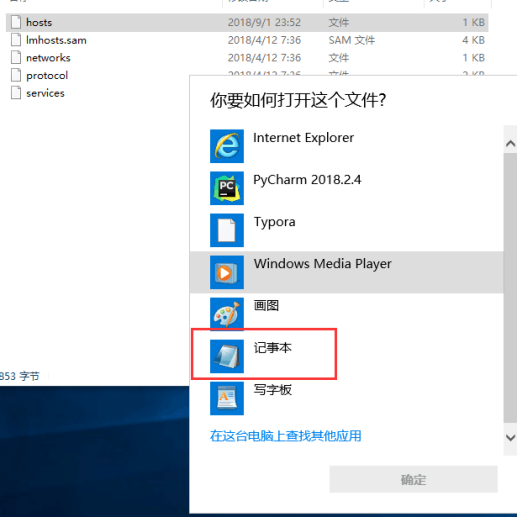Click the lmhosts.sam date 2018/4/12 7:36
The image size is (517, 517).
(x=264, y=40)
